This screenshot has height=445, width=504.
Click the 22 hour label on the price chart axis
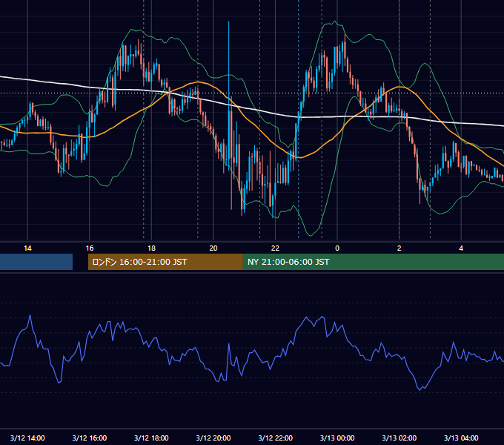pyautogui.click(x=275, y=248)
